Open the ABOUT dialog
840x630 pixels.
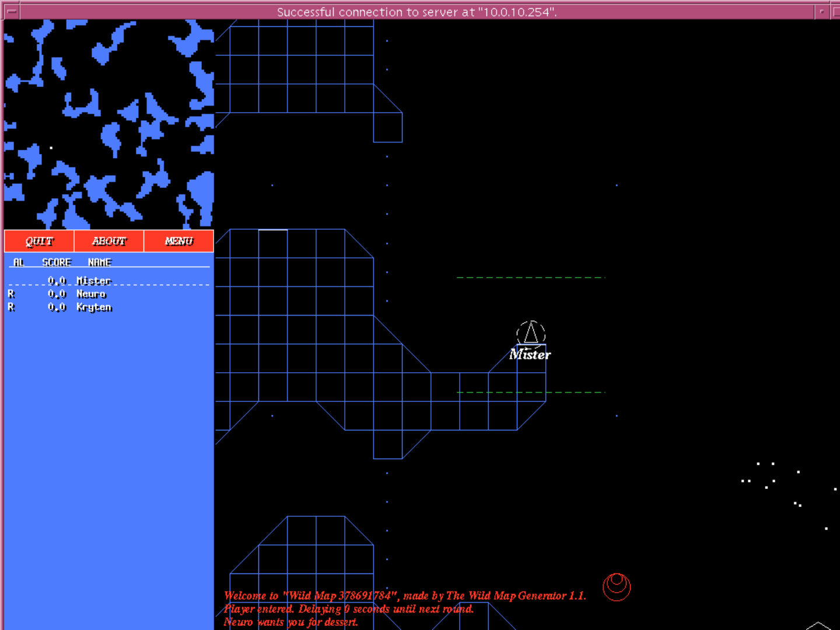(x=109, y=241)
